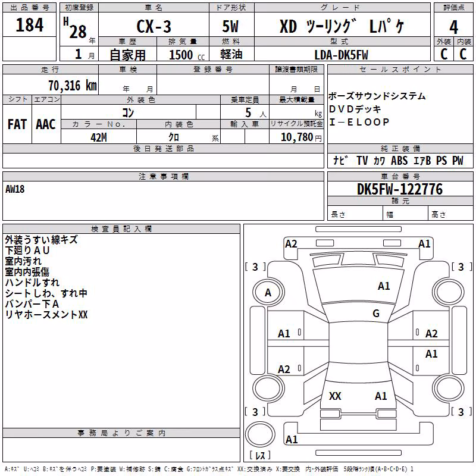Click the AAC air conditioner value
Viewport: 476px width, 476px height.
46,124
